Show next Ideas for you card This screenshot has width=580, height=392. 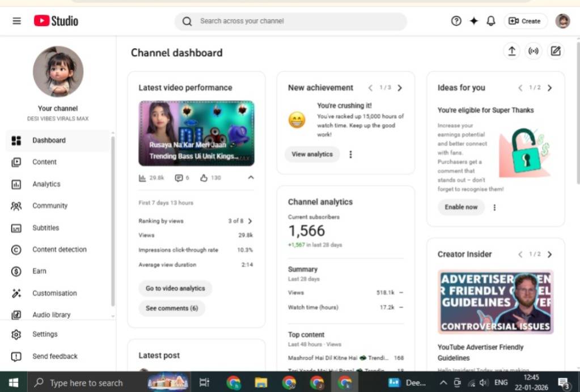(549, 88)
